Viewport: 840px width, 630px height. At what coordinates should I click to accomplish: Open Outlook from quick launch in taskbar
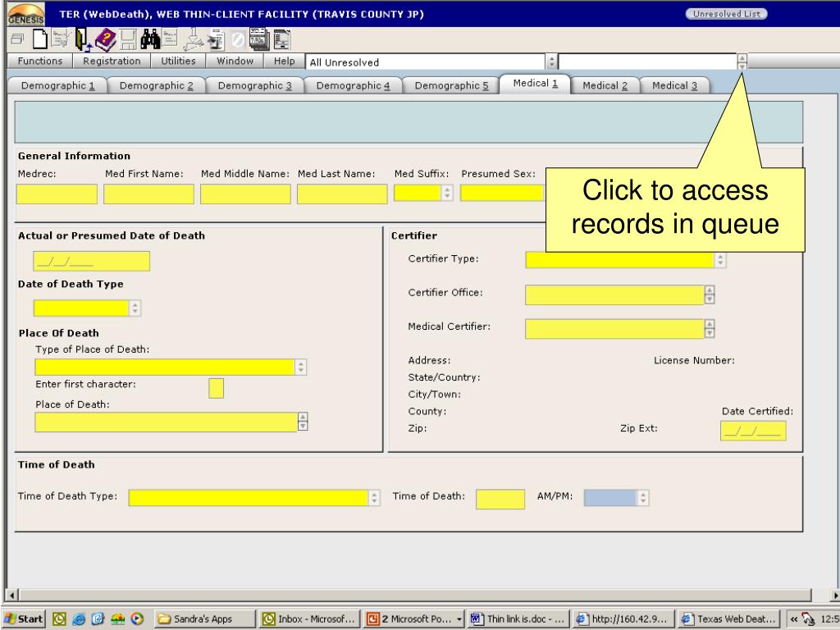tap(59, 619)
